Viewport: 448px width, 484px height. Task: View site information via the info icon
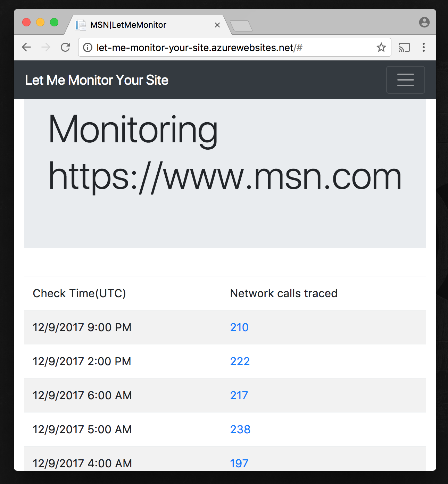(88, 47)
